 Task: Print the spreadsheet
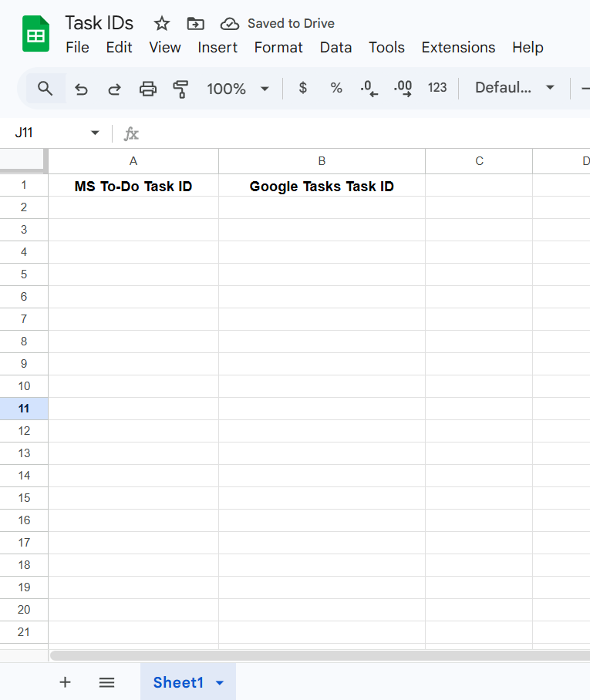coord(147,89)
